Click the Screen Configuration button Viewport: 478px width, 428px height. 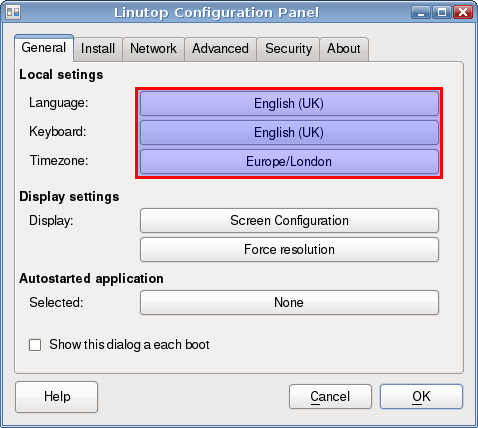(x=289, y=221)
